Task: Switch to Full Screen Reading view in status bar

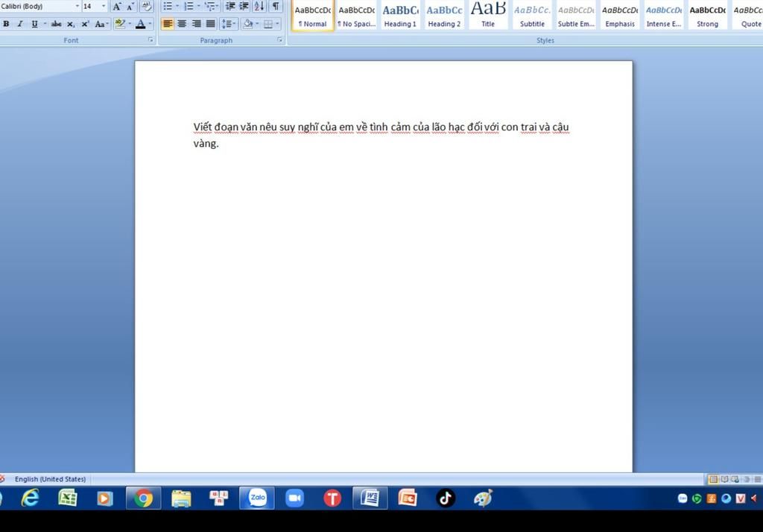Action: click(724, 479)
